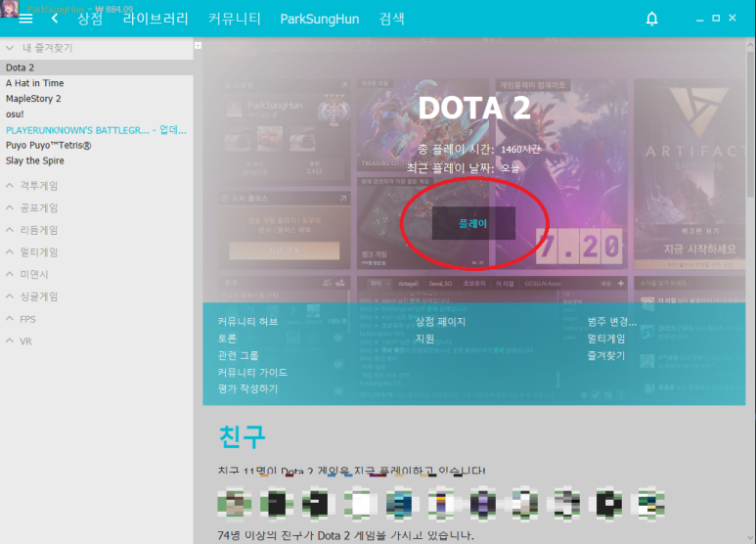Open the 커뮤니티 tab
This screenshot has height=544, width=756.
click(x=235, y=19)
